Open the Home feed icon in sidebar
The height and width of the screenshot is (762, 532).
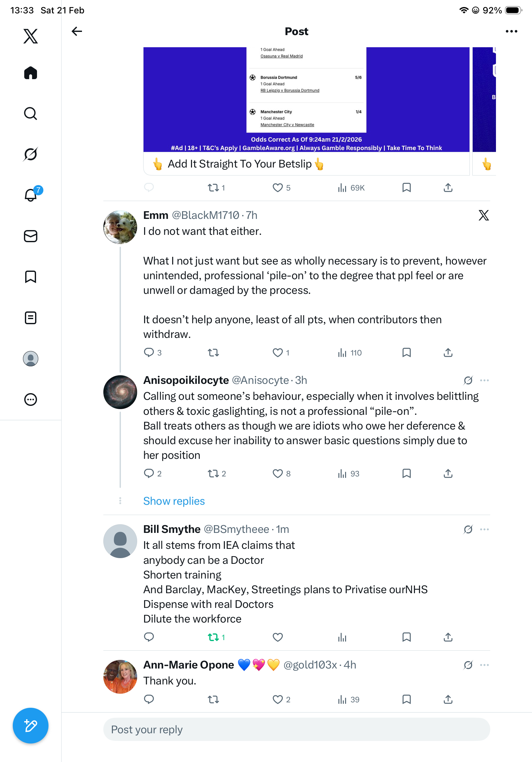31,73
